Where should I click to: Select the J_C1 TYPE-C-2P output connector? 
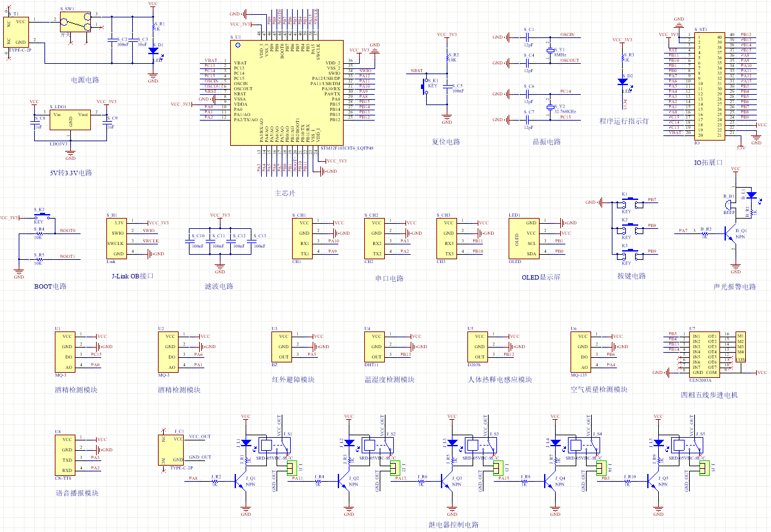[x=171, y=450]
